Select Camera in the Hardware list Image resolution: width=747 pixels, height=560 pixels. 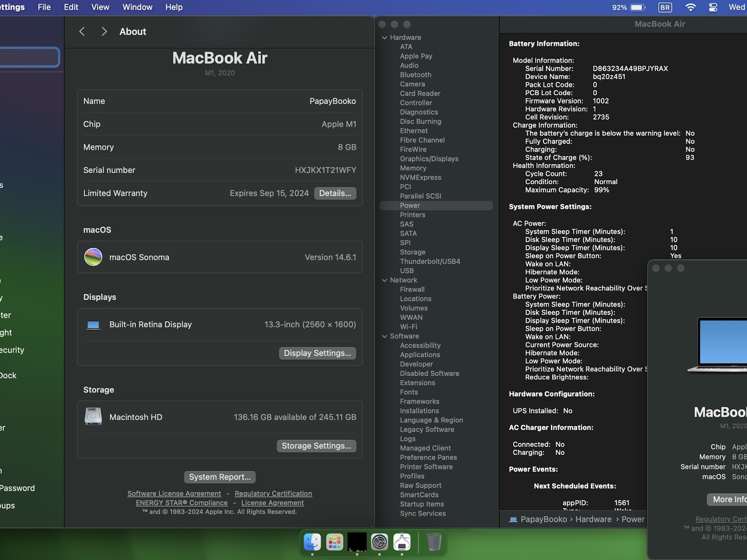412,84
